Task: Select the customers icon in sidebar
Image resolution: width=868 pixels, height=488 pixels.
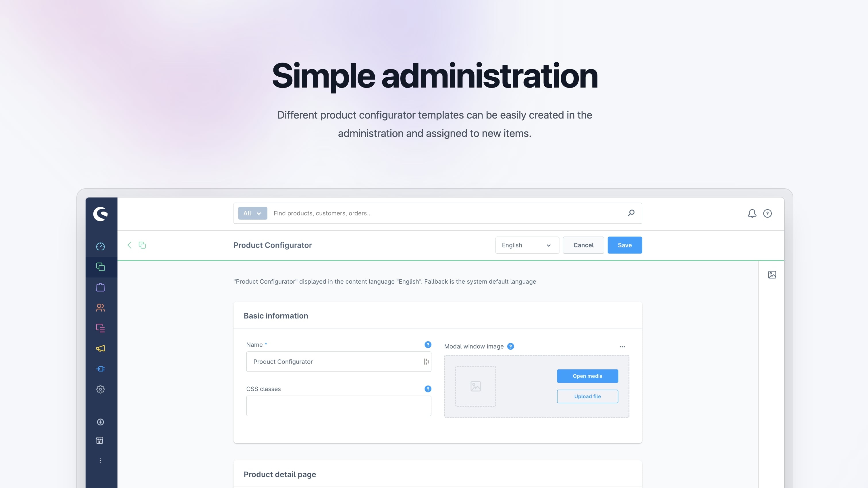Action: (x=100, y=307)
